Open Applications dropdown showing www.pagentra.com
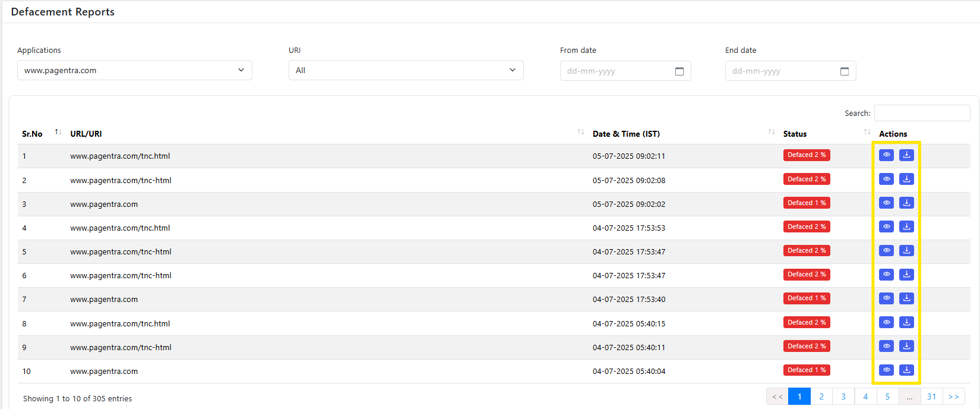This screenshot has width=980, height=409. [x=135, y=70]
